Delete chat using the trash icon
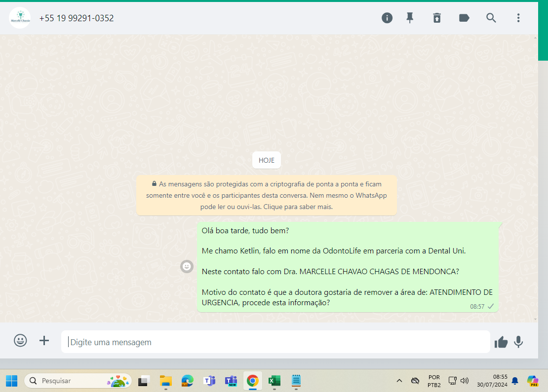 click(x=437, y=18)
